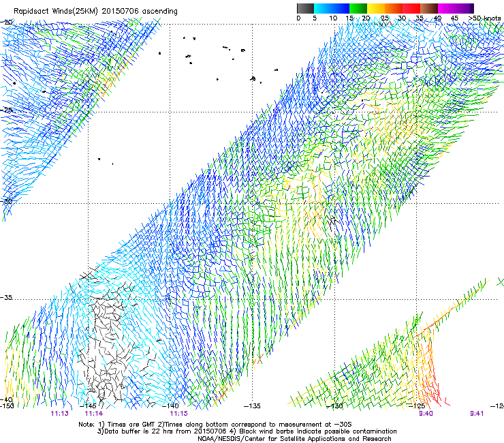Click the '25' label under the color bar
Screen dimensions: 504x443
(x=384, y=18)
